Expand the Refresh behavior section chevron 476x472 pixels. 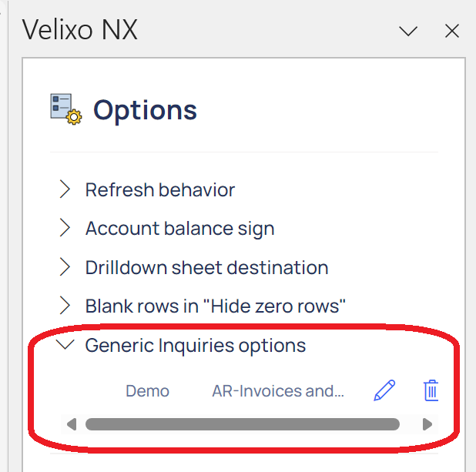tap(65, 189)
